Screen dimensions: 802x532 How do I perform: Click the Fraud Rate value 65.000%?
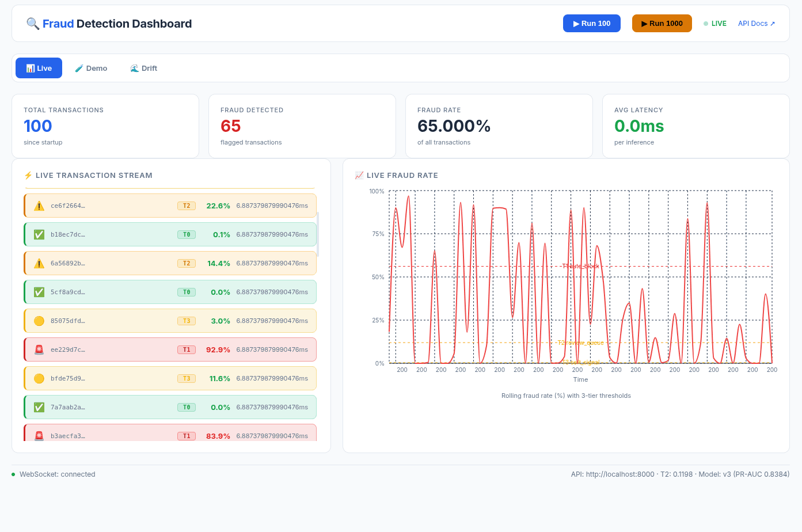click(x=454, y=126)
